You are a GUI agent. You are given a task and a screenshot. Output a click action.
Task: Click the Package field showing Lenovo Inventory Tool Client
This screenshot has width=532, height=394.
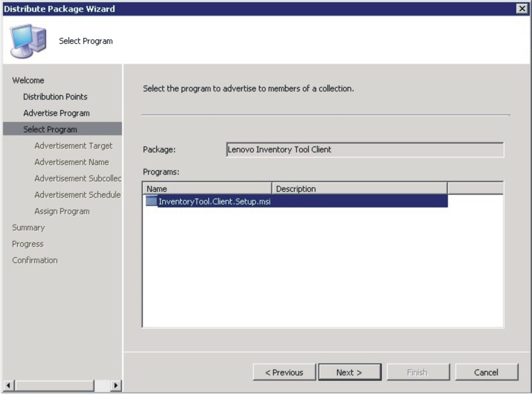tap(365, 150)
